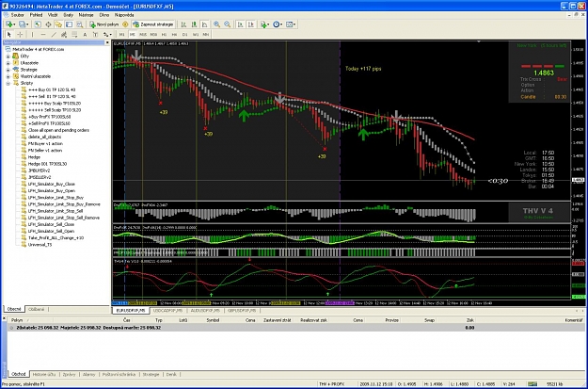Switch chart to bar chart icon

[183, 24]
